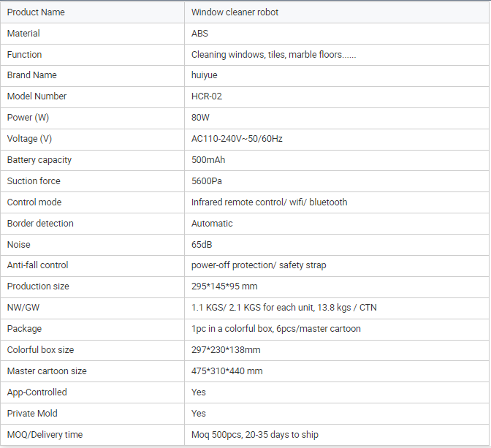Screen dimensions: 491x448
Task: Click the Master cartoon size label
Action: click(47, 371)
